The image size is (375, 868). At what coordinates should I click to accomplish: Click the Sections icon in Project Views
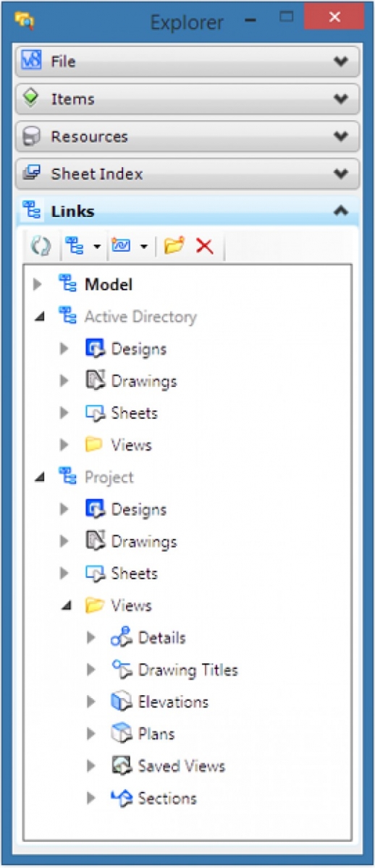tap(120, 798)
